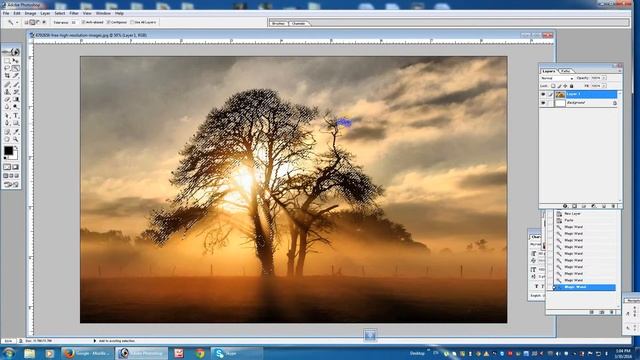Click Jump to ImageReady button
Image resolution: width=640 pixels, height=360 pixels.
coord(11,184)
